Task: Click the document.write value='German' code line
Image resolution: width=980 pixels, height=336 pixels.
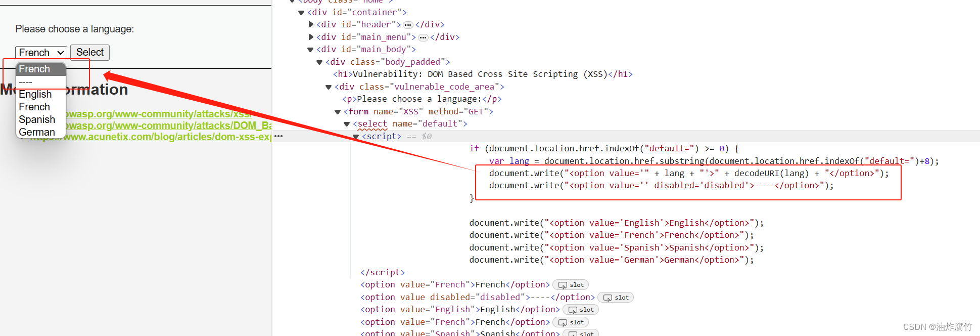Action: pos(612,260)
